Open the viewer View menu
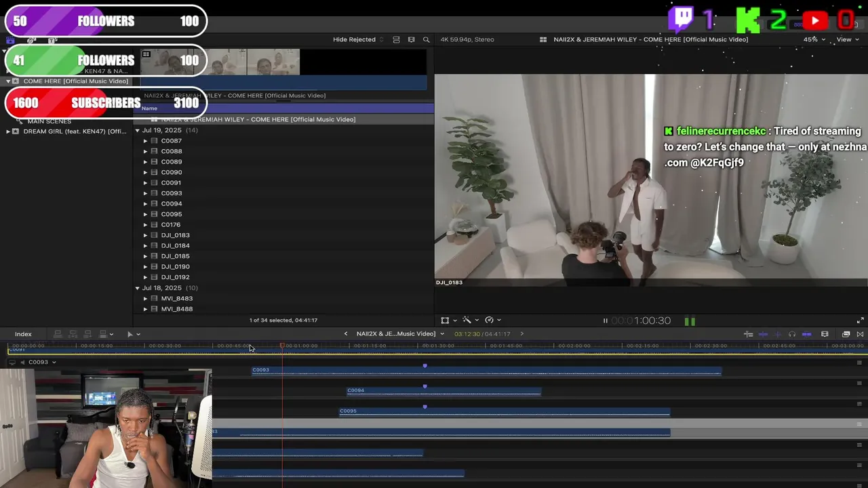 click(847, 39)
